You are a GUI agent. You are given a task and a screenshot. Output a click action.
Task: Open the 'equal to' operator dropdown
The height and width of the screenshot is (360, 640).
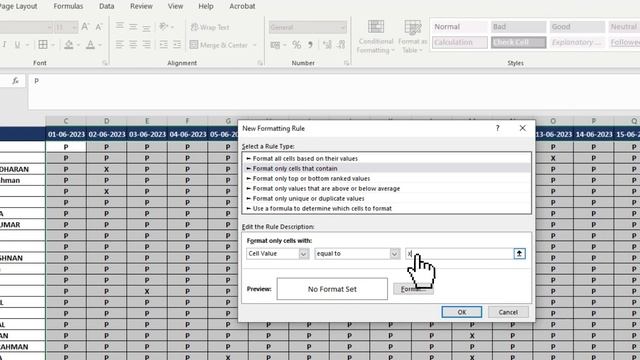point(394,254)
